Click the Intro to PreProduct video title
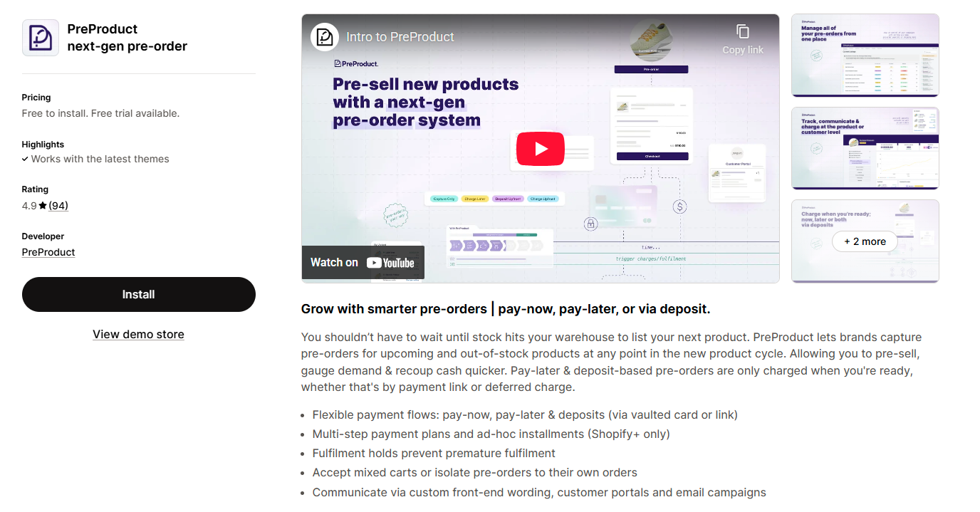Image resolution: width=980 pixels, height=512 pixels. [x=400, y=37]
